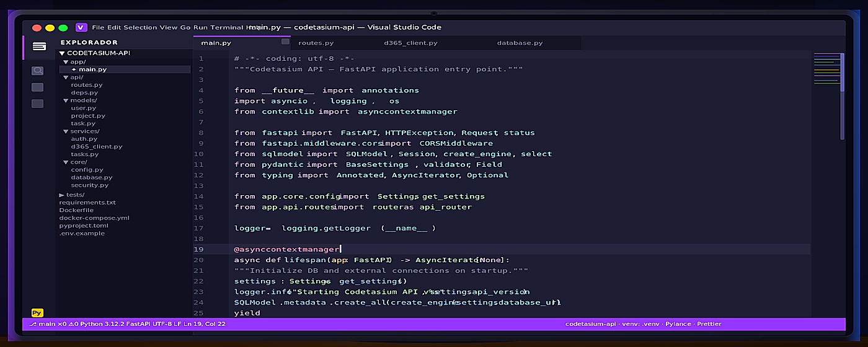868x347 pixels.
Task: Click the purple V app logo in the title bar
Action: point(81,27)
